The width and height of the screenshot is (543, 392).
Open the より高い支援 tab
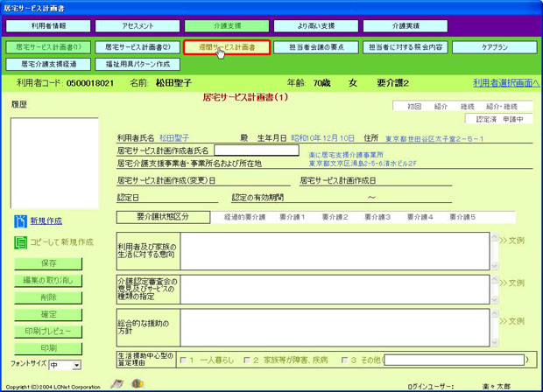coord(316,26)
